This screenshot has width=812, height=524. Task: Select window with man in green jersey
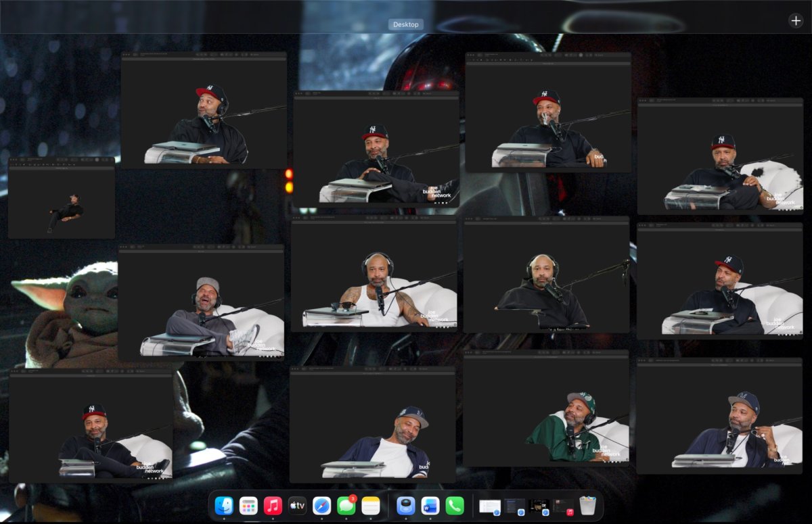[546, 408]
